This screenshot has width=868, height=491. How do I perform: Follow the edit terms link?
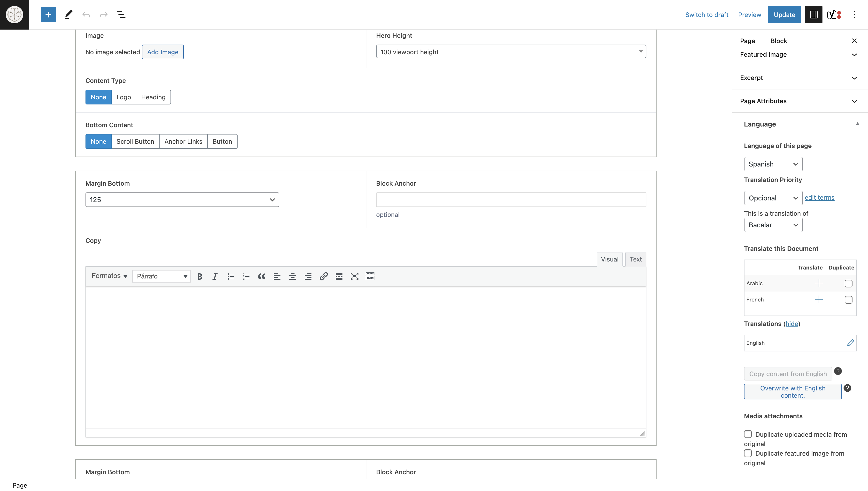click(820, 198)
